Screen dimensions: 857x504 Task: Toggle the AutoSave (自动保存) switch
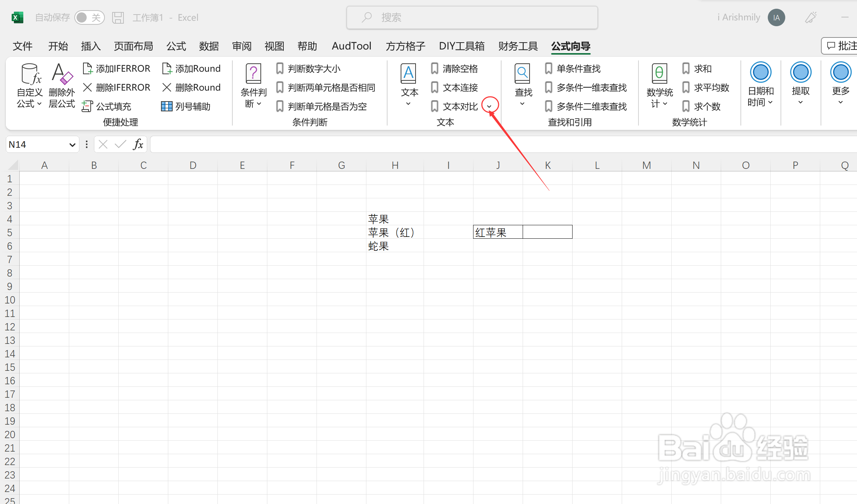(89, 17)
